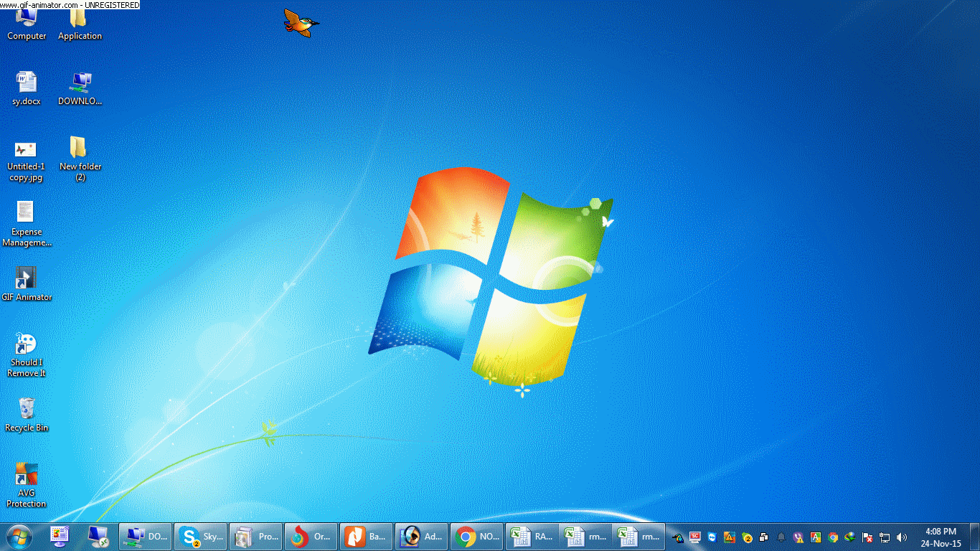Open Action Center flag icon
The width and height of the screenshot is (980, 551).
pyautogui.click(x=867, y=537)
